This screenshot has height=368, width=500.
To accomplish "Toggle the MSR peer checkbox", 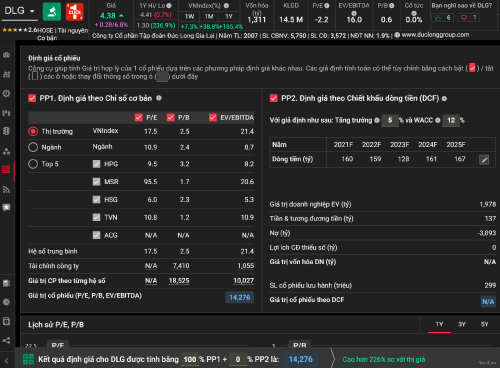I will [x=96, y=182].
